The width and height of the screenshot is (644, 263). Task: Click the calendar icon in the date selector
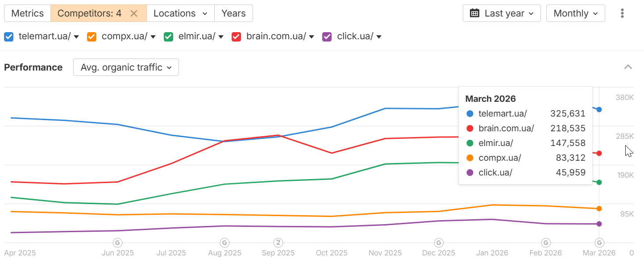point(474,13)
